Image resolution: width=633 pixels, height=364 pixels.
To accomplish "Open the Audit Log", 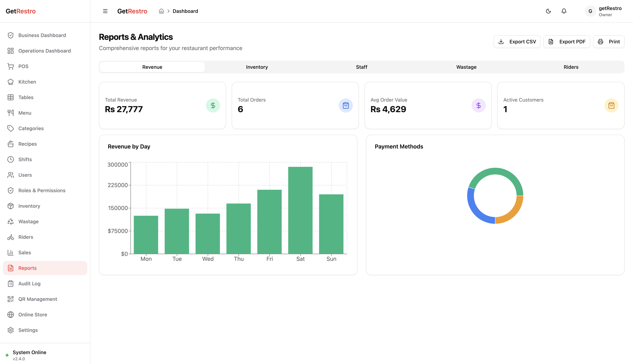I will point(29,284).
